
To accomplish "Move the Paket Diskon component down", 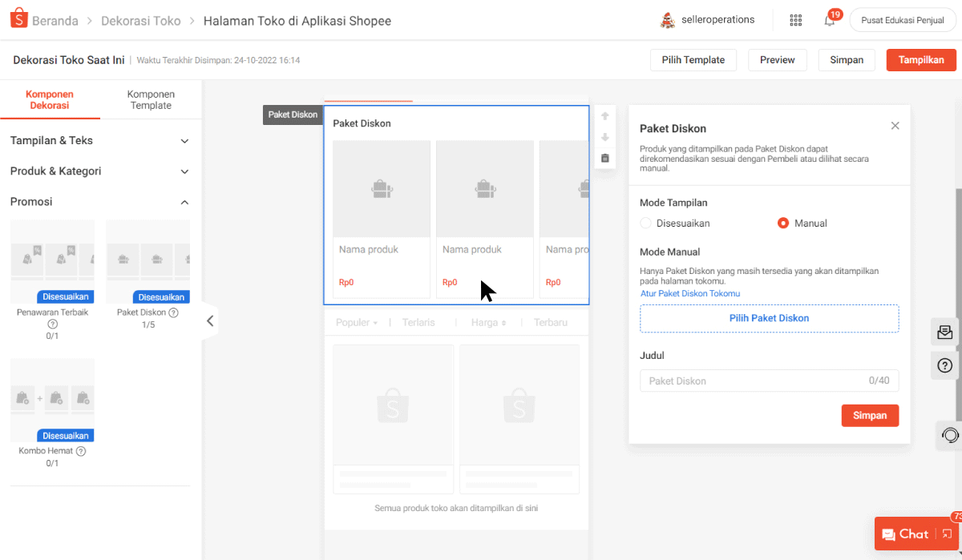I will point(605,138).
